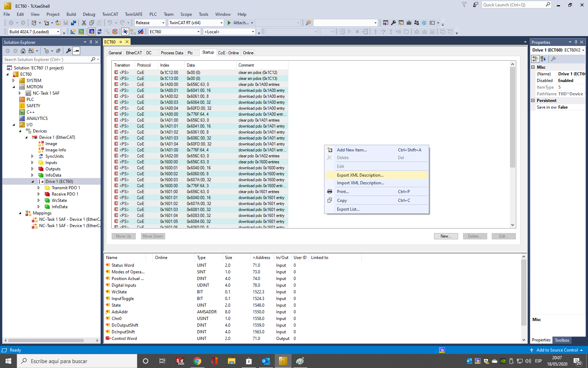Toggle Preview Selected Items in Solution Explorer
588x368 pixels.
76,51
